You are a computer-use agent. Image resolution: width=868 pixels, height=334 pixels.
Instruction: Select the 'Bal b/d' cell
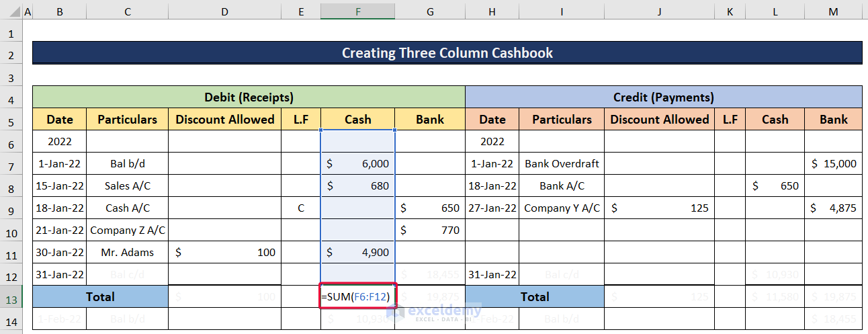click(127, 163)
